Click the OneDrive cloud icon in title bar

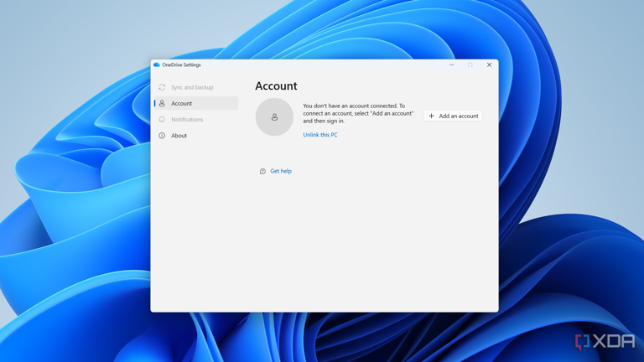(x=157, y=65)
